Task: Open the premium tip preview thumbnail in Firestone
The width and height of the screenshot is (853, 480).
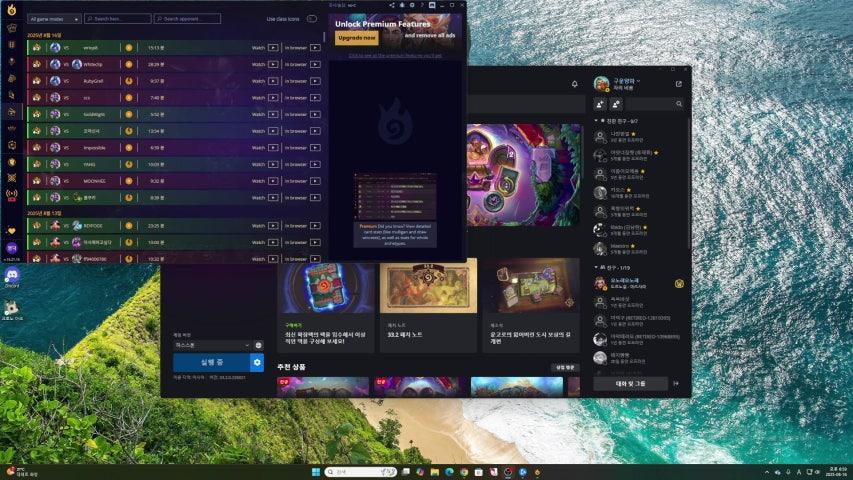Action: (395, 196)
